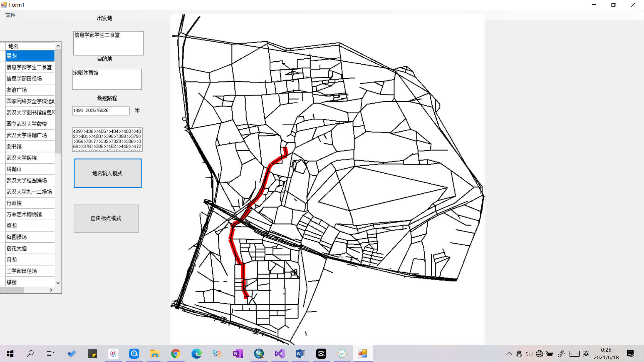Click the 地名输入模式 button
This screenshot has width=644, height=362.
coord(107,173)
